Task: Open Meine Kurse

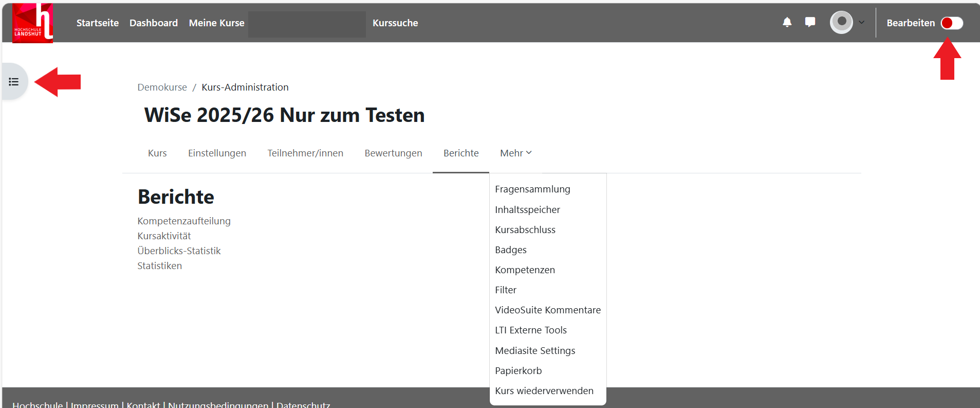Action: (x=216, y=23)
